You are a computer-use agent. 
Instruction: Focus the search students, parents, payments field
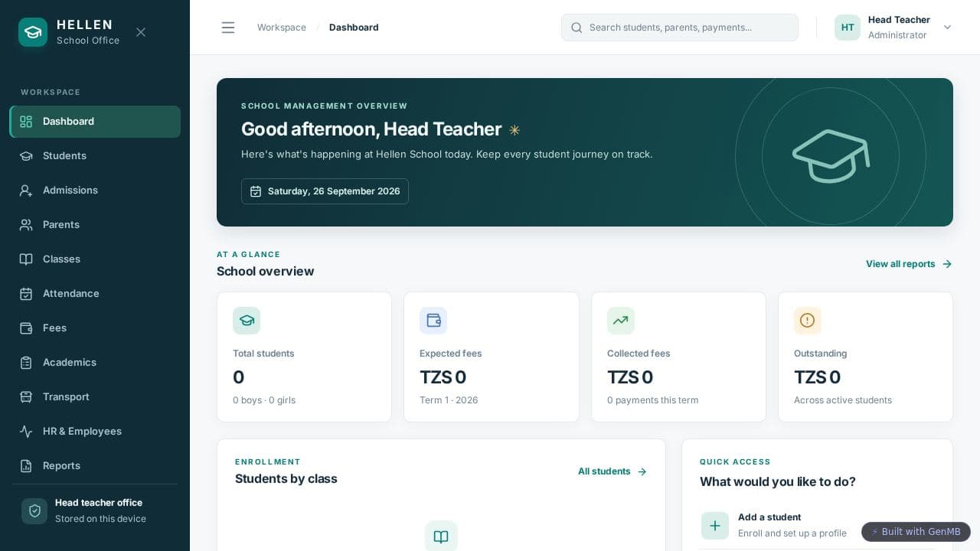click(680, 28)
